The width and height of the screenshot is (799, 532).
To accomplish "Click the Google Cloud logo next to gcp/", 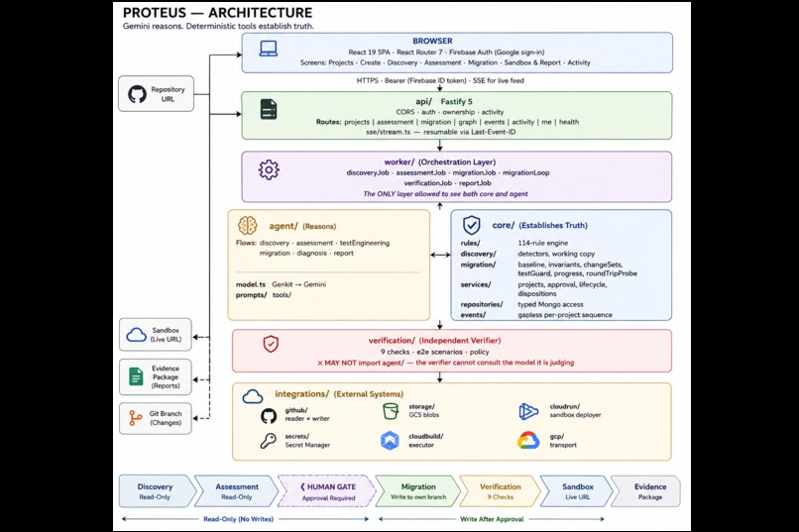I will [x=528, y=441].
